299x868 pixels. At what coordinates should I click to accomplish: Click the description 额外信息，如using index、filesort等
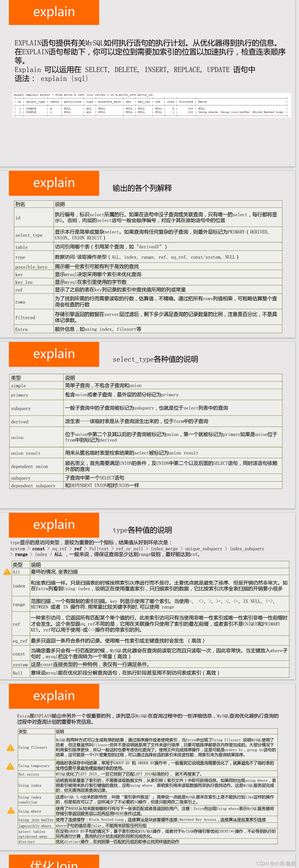click(x=98, y=329)
